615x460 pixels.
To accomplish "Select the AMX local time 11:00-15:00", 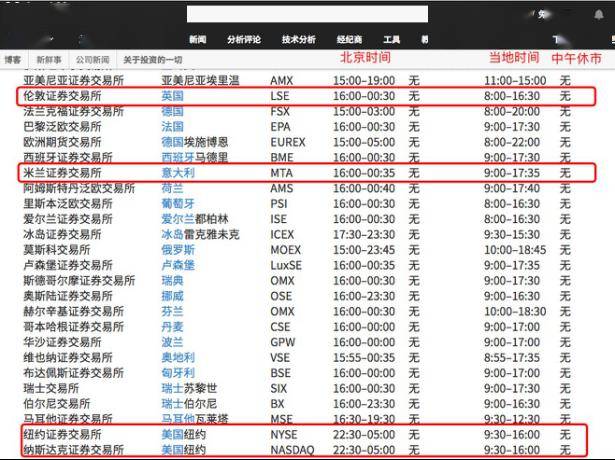I will click(515, 80).
